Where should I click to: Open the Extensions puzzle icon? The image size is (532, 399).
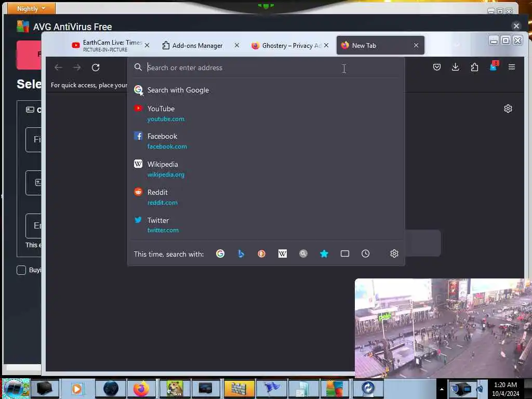pyautogui.click(x=474, y=67)
